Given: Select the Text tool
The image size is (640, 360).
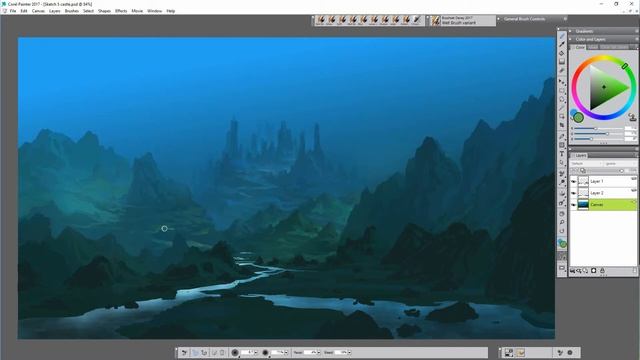Looking at the screenshot, I should 562,154.
